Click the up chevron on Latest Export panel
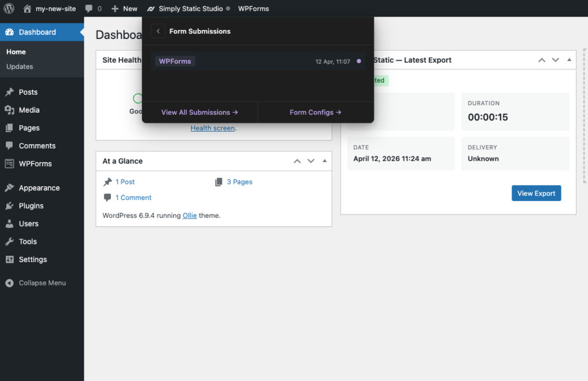The image size is (588, 381). point(541,60)
